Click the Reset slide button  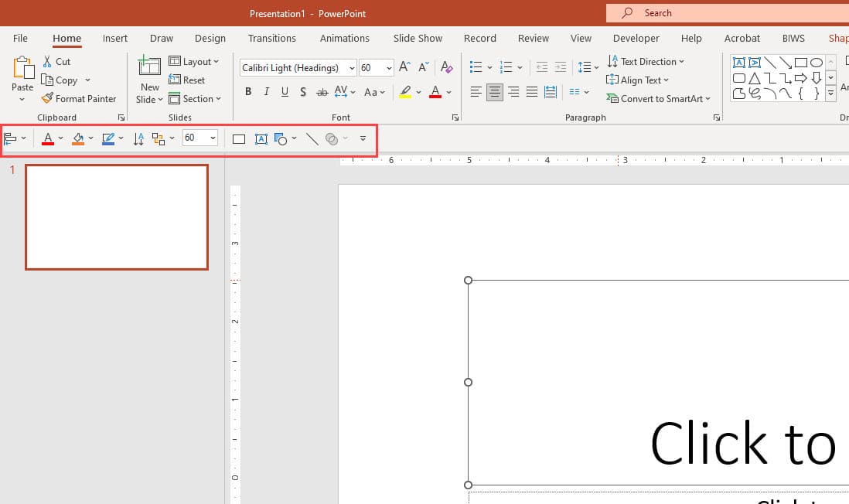(x=188, y=80)
